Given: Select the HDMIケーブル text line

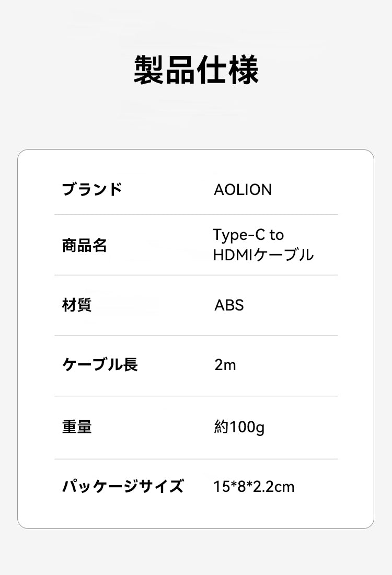Looking at the screenshot, I should (263, 255).
